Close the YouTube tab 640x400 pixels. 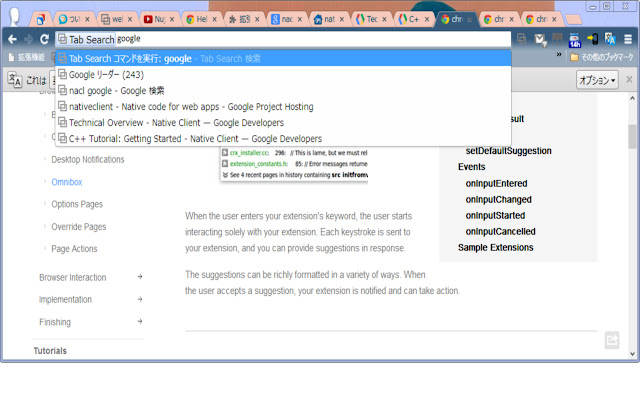(172, 19)
